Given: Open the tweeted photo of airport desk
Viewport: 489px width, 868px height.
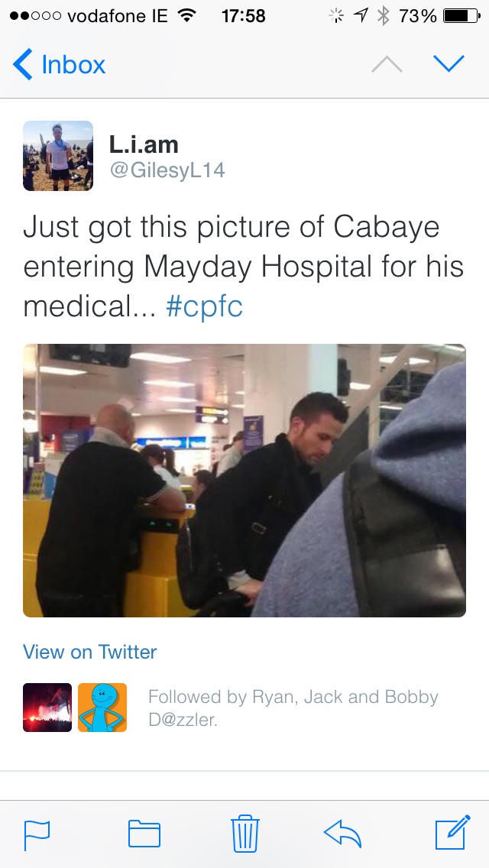Looking at the screenshot, I should coord(244,481).
